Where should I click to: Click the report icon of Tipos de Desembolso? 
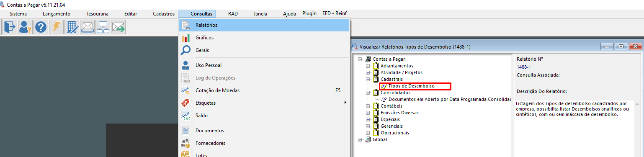tap(384, 86)
